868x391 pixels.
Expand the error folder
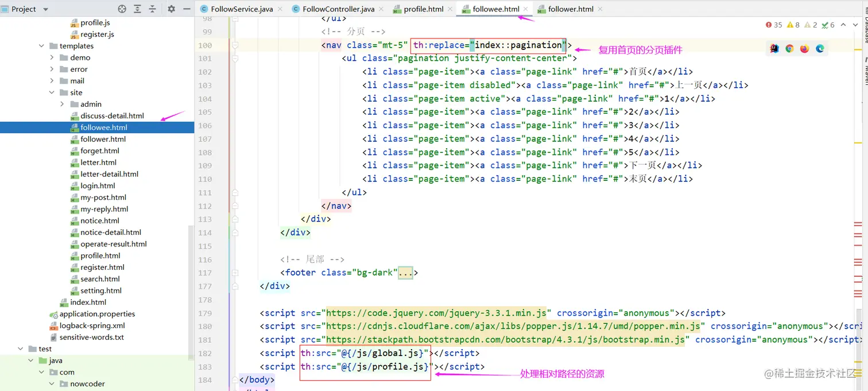(52, 69)
